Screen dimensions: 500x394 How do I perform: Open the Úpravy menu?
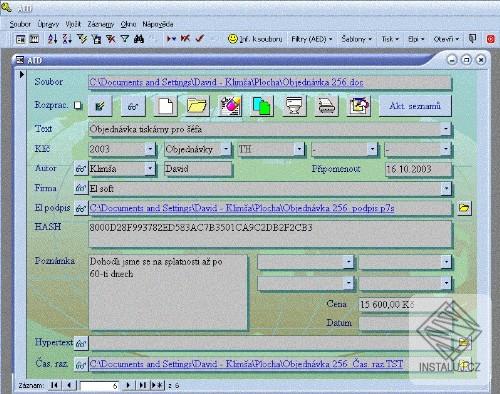tap(48, 24)
